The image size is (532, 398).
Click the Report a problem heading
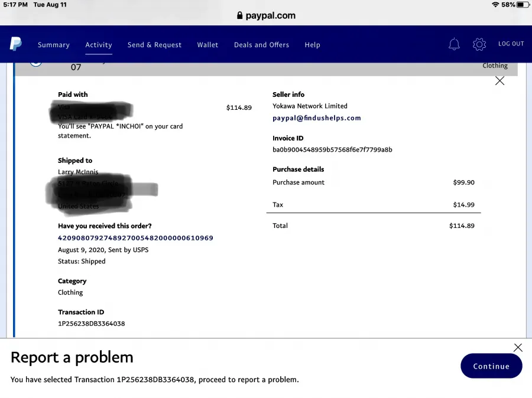tap(72, 357)
